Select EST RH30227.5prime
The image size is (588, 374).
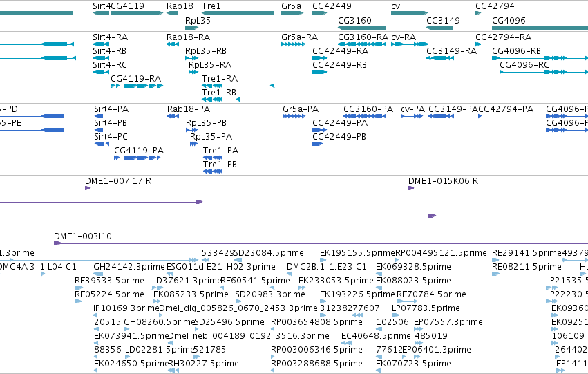(x=173, y=371)
